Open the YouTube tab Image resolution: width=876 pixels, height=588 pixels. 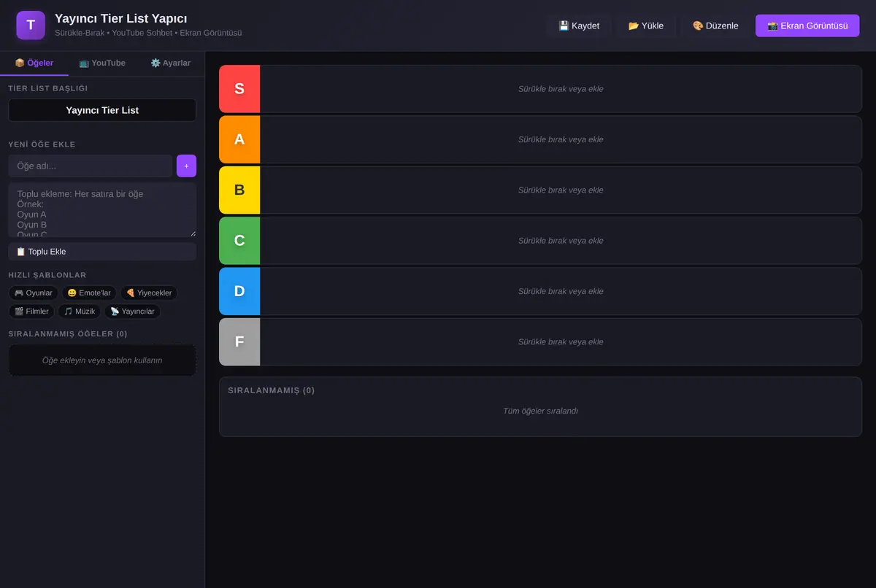pos(102,63)
